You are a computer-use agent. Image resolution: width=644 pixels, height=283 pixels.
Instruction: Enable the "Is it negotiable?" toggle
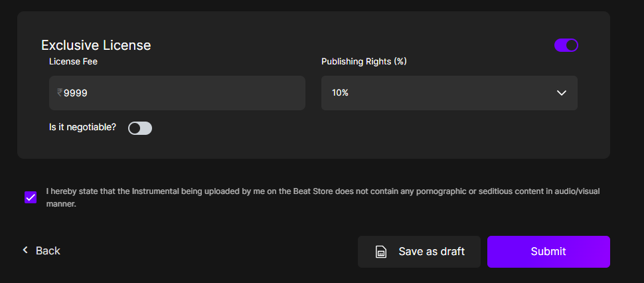140,128
